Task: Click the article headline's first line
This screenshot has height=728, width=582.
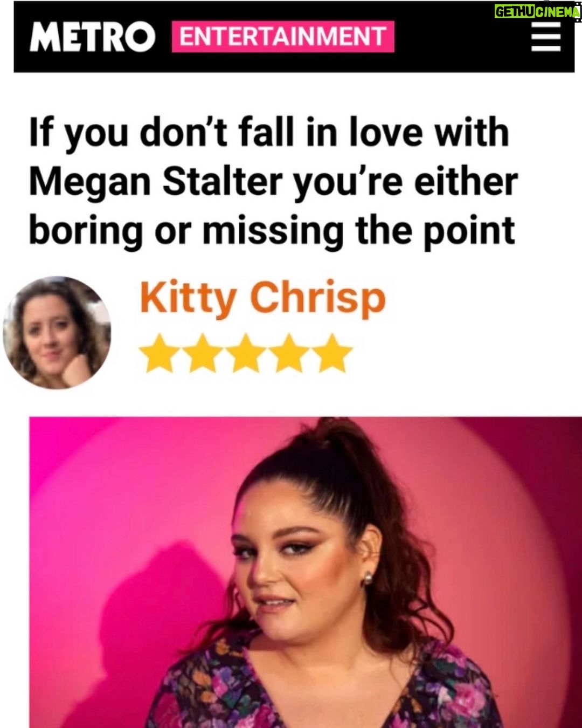Action: [x=269, y=133]
